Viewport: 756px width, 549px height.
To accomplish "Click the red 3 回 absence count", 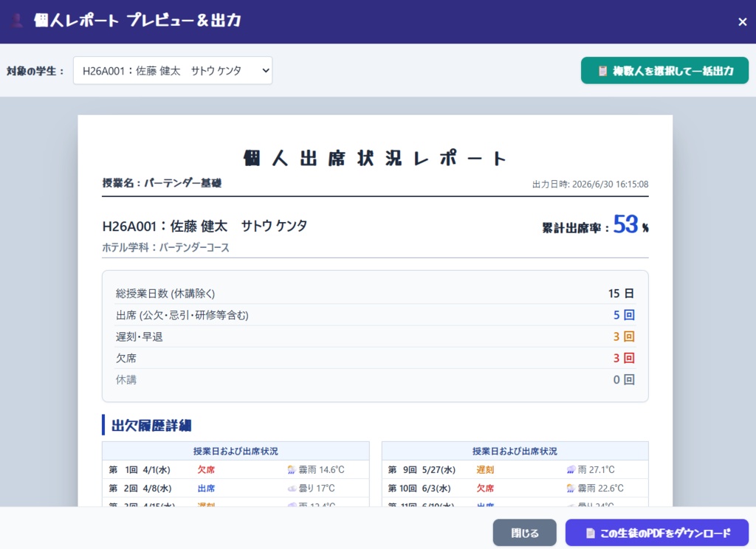I will pos(624,358).
